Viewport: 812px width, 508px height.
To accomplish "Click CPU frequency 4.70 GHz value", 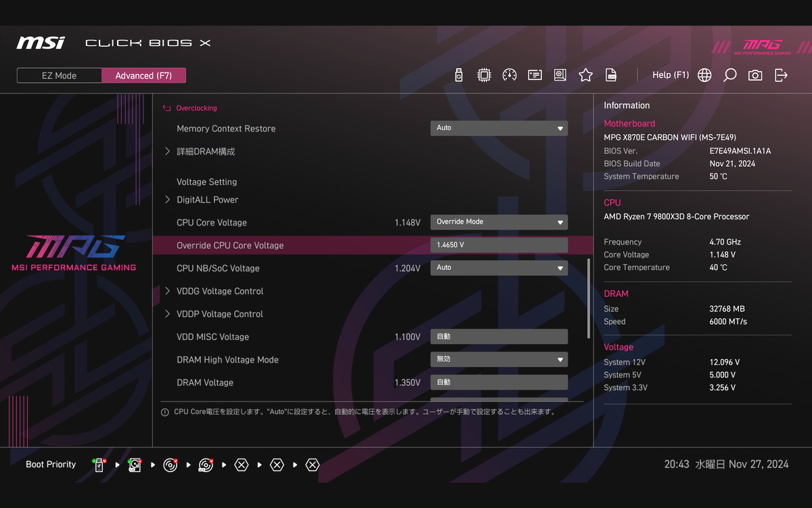I will [x=725, y=242].
